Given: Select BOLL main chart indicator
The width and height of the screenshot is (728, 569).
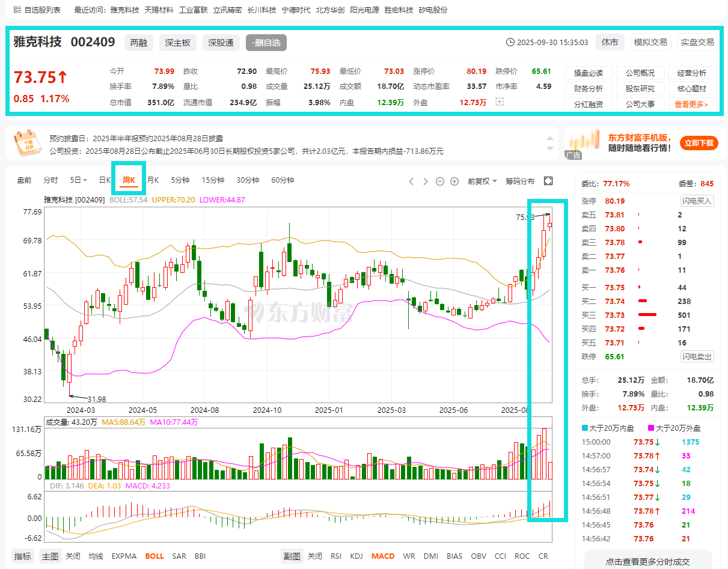Looking at the screenshot, I should [x=154, y=556].
